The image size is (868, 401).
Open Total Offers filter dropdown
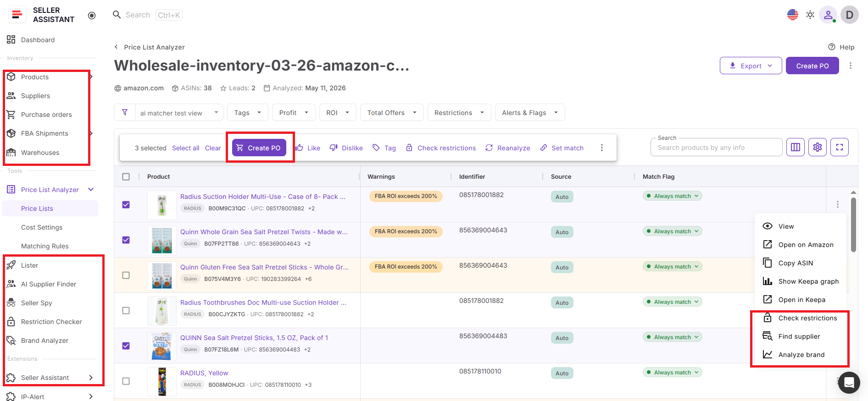pos(392,113)
